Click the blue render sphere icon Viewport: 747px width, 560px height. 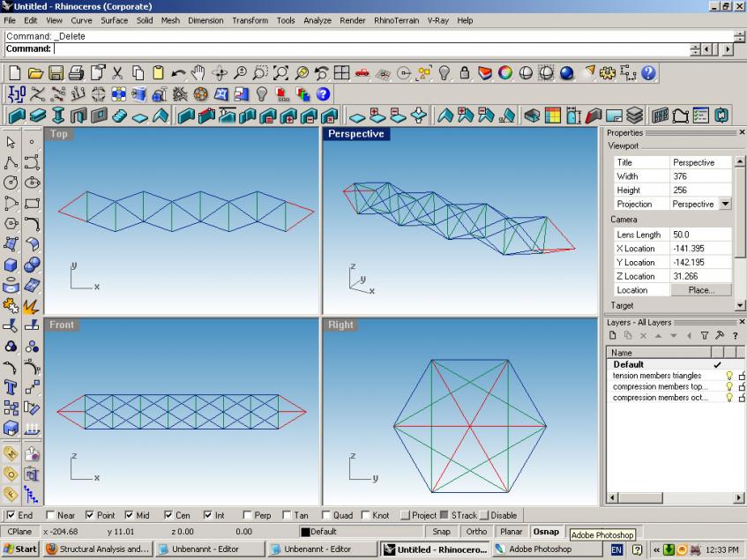click(566, 73)
